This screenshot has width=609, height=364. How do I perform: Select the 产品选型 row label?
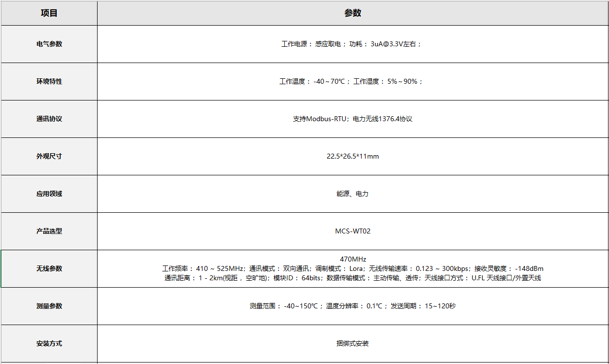(x=49, y=231)
